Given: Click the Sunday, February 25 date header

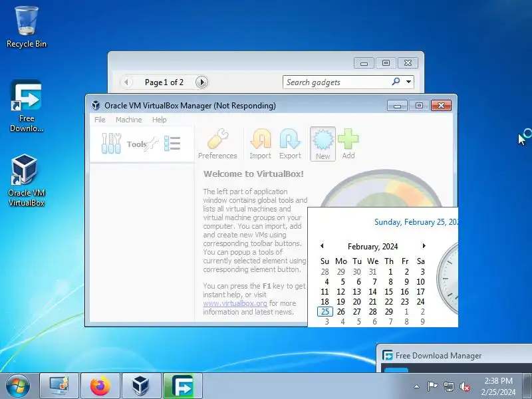Looking at the screenshot, I should 416,222.
